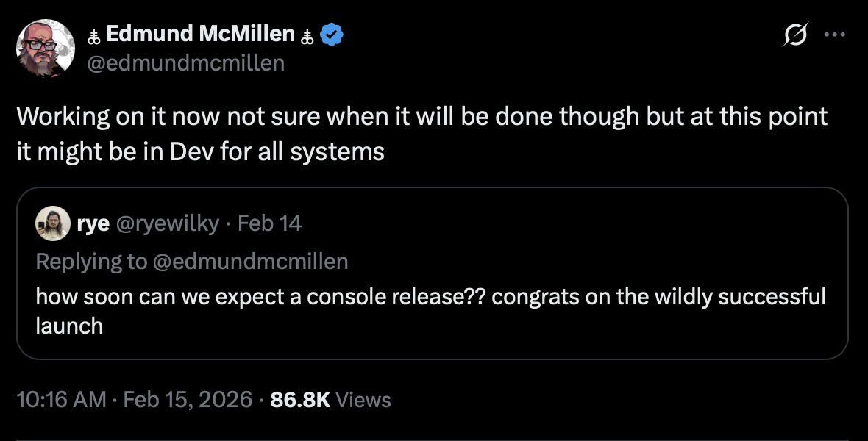Click the Feb 15, 2026 post date
Screen dimensions: 868x441
[188, 400]
